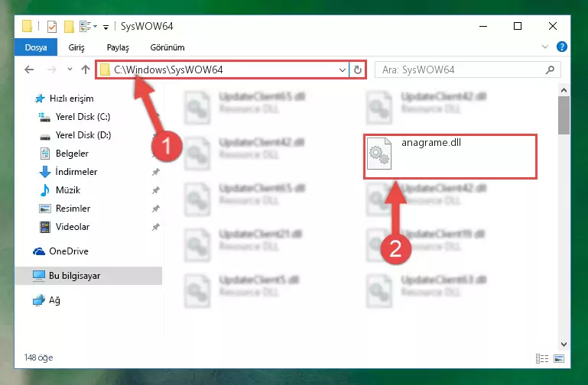Select the anagrame.dll file name
The image size is (588, 385).
pyautogui.click(x=431, y=143)
